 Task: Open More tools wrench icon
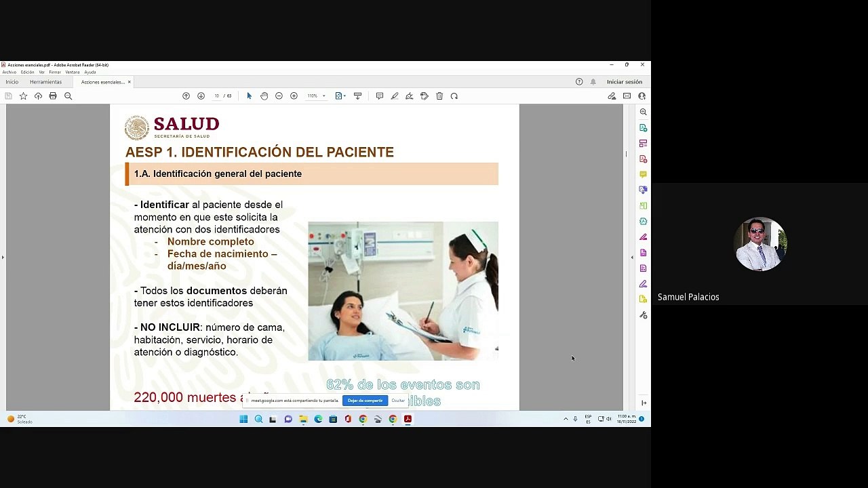coord(644,315)
